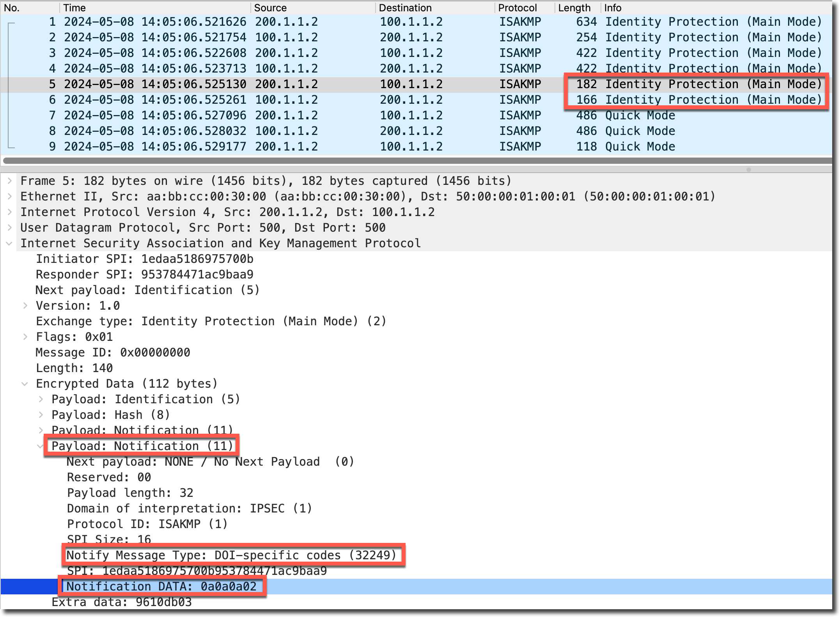Collapse the ISAKMP protocol tree
This screenshot has width=840, height=617.
pos(9,243)
